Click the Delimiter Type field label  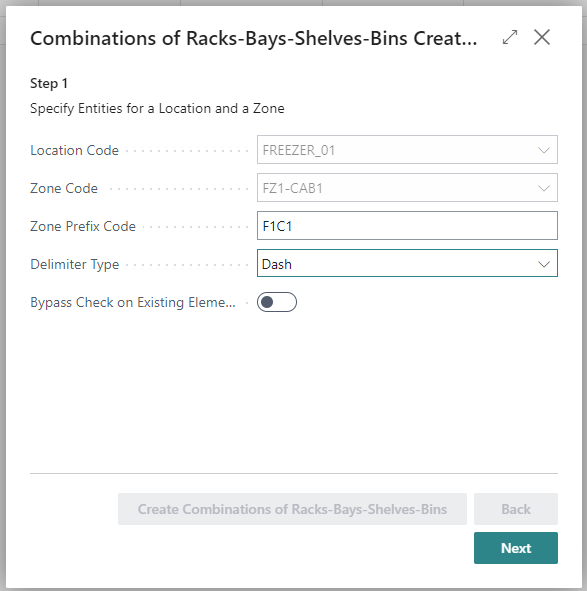coord(75,264)
